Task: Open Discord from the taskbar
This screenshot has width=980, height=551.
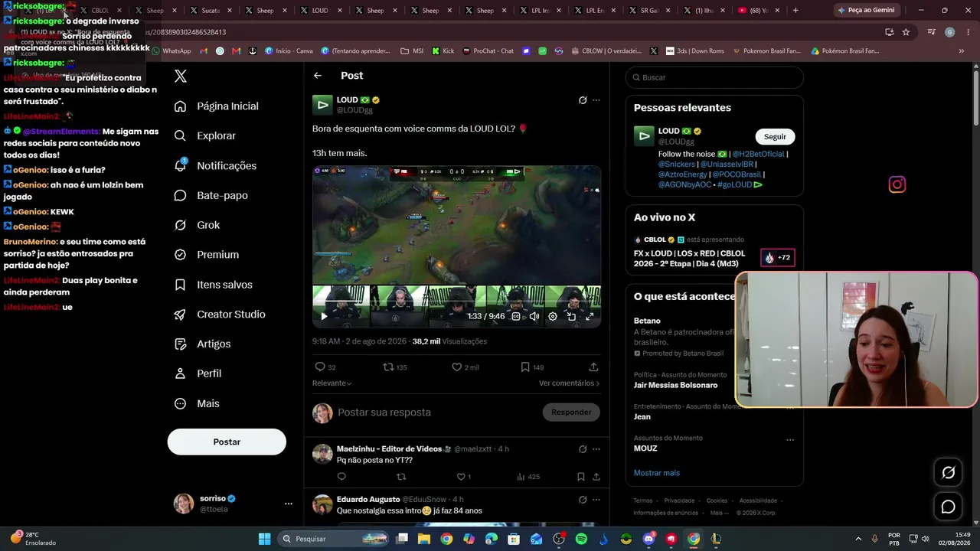Action: point(648,539)
